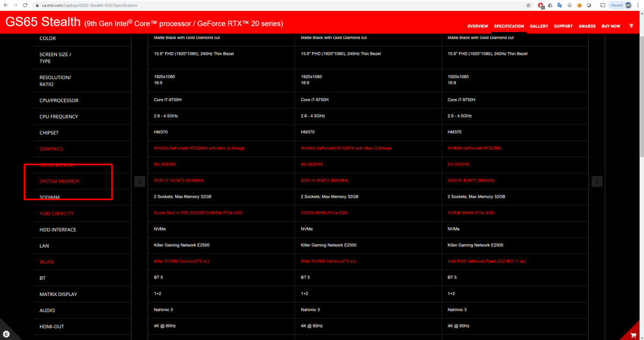View site security padlock info
This screenshot has width=644, height=340.
tap(37, 5)
